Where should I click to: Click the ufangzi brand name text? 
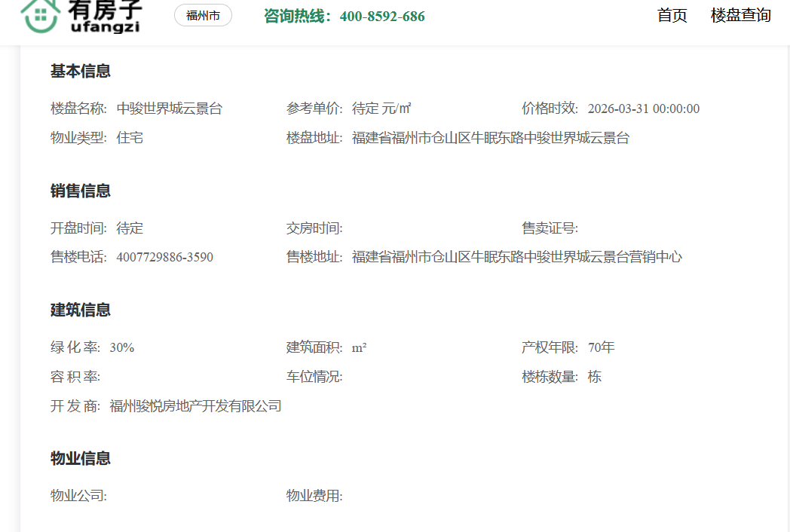(105, 27)
